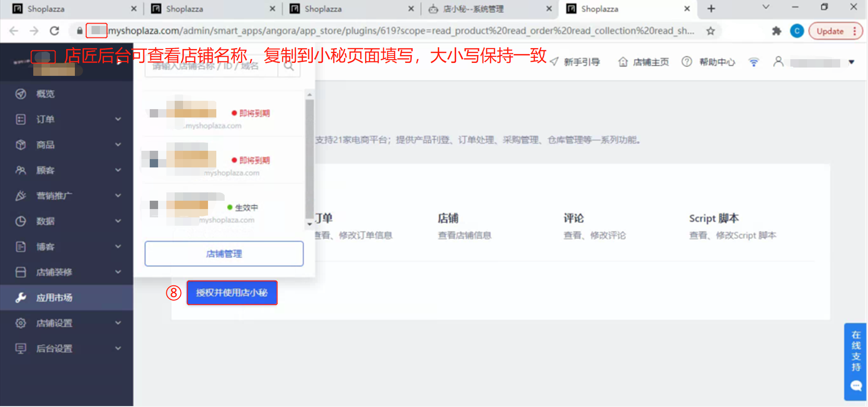Click the 数据 analytics pie icon
The width and height of the screenshot is (868, 407).
[x=21, y=221]
